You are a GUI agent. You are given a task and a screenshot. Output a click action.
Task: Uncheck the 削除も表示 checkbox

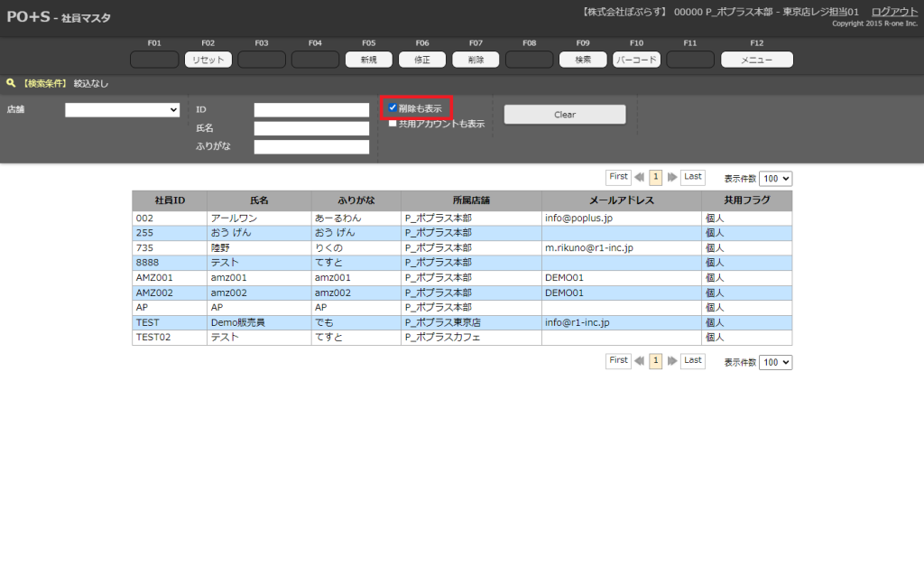(x=393, y=107)
